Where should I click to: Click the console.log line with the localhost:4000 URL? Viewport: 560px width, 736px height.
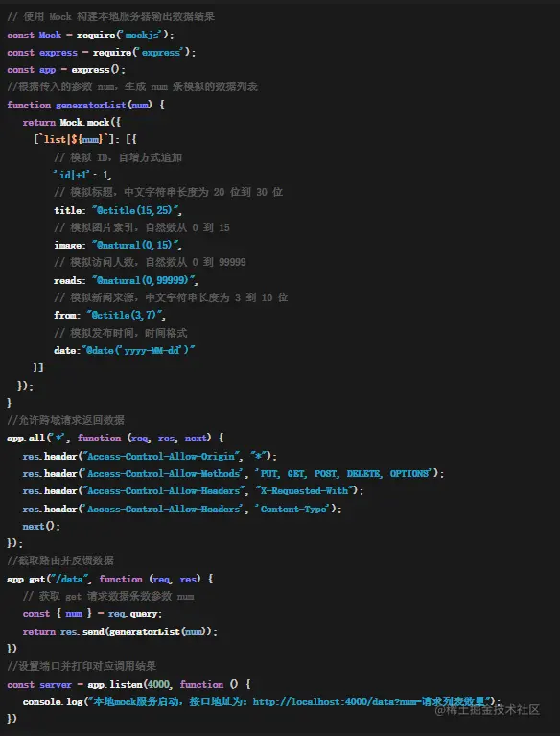pyautogui.click(x=262, y=702)
